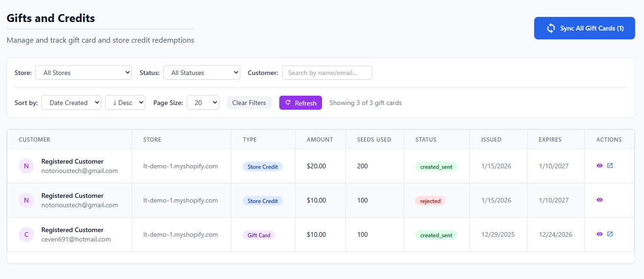Open external link for ceven691 Gift Card

[x=610, y=234]
